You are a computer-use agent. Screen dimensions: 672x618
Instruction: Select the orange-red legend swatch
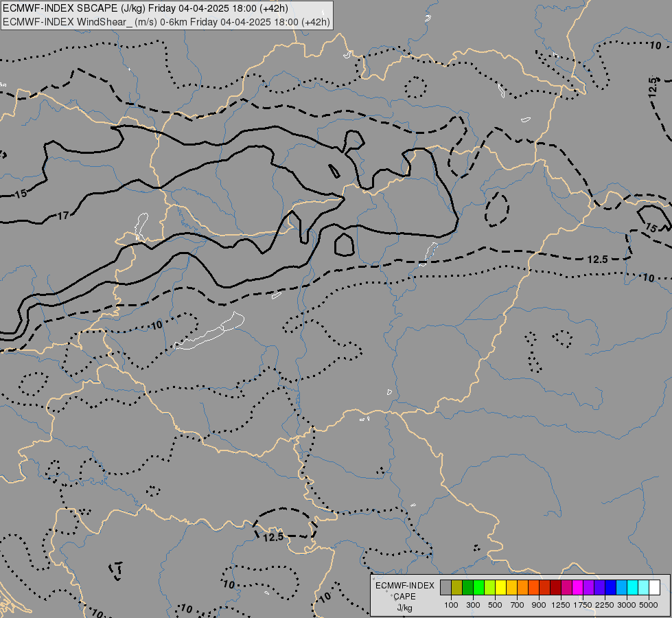click(x=533, y=588)
